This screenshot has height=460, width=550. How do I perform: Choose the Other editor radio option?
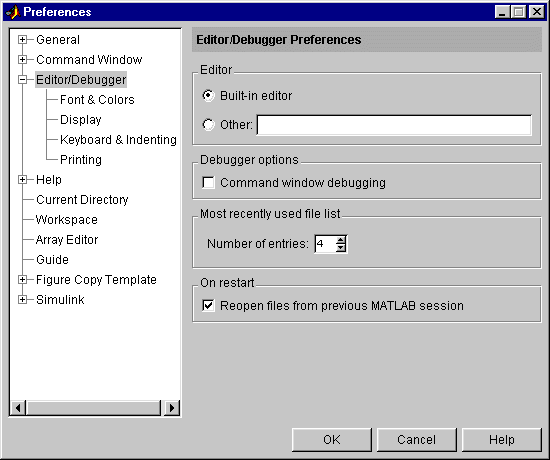[208, 125]
